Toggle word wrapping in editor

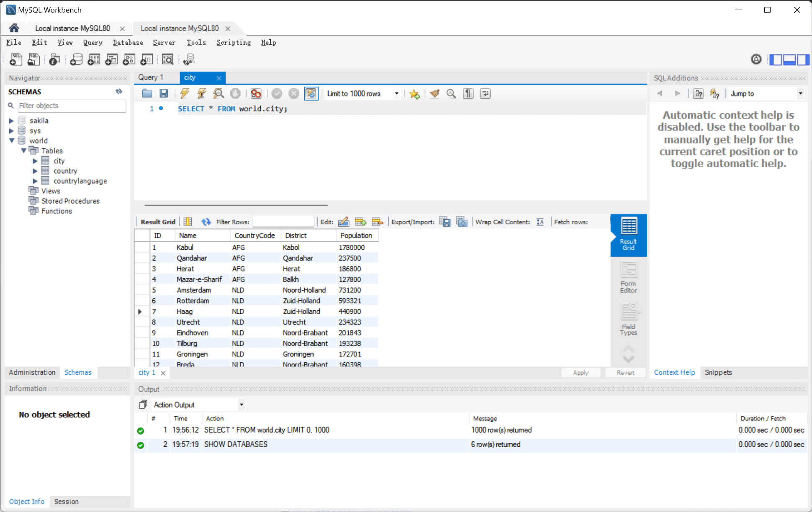coord(485,94)
